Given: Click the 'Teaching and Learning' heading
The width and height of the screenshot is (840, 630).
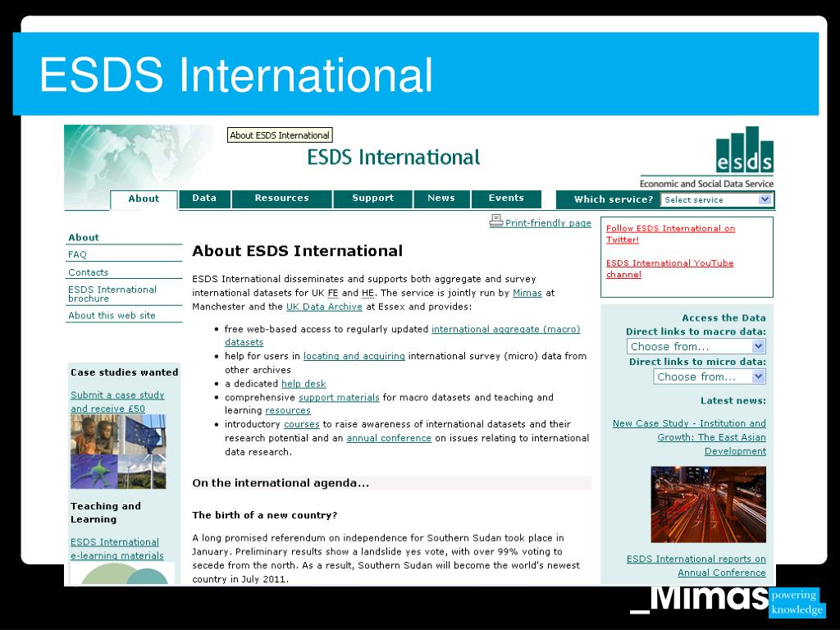Looking at the screenshot, I should (106, 513).
